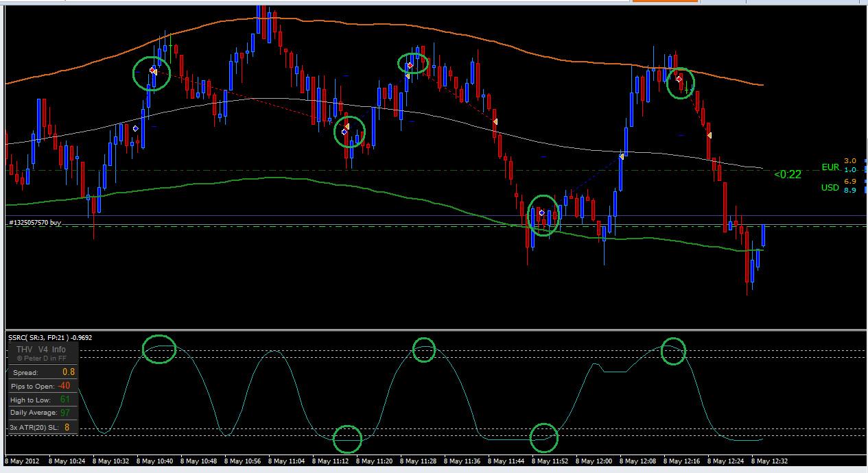Select the Spread value 0.8

[68, 372]
